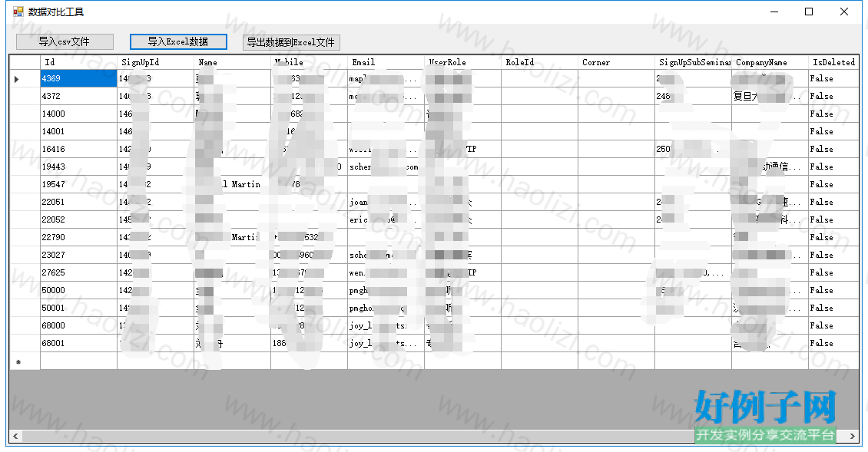
Task: Sort by the Id column header
Action: (78, 62)
